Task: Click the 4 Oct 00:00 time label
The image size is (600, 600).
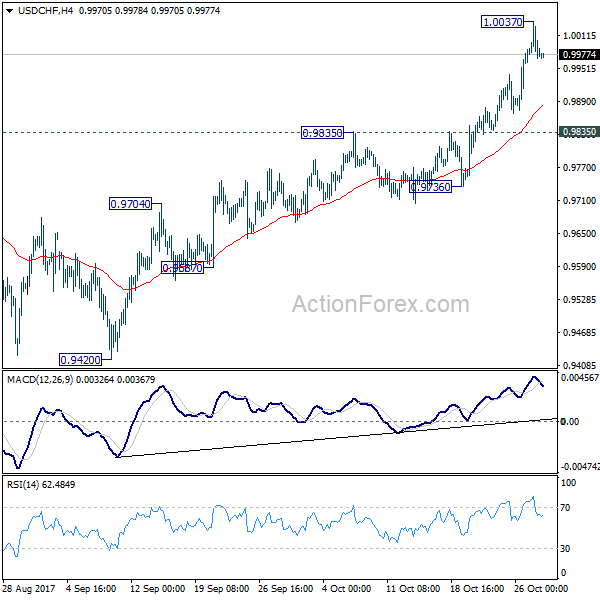Action: [346, 588]
